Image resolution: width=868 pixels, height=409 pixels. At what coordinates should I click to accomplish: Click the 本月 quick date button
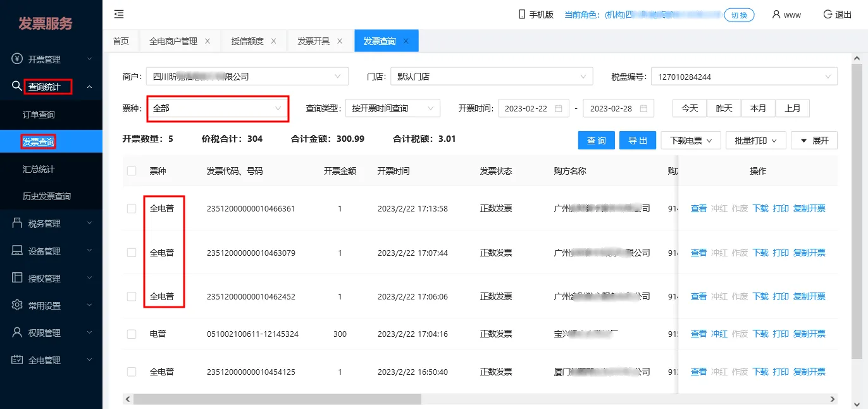pos(758,108)
